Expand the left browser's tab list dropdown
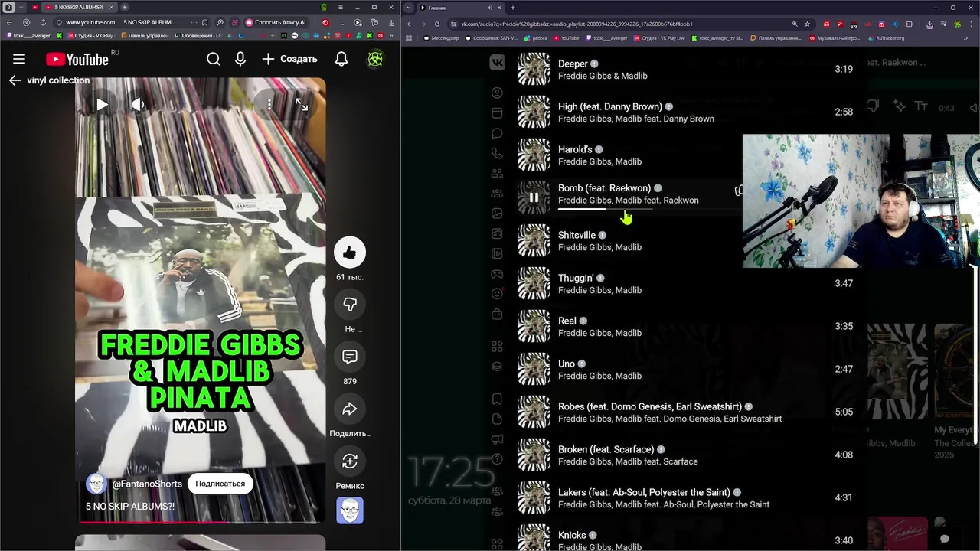This screenshot has height=551, width=980. point(21,7)
